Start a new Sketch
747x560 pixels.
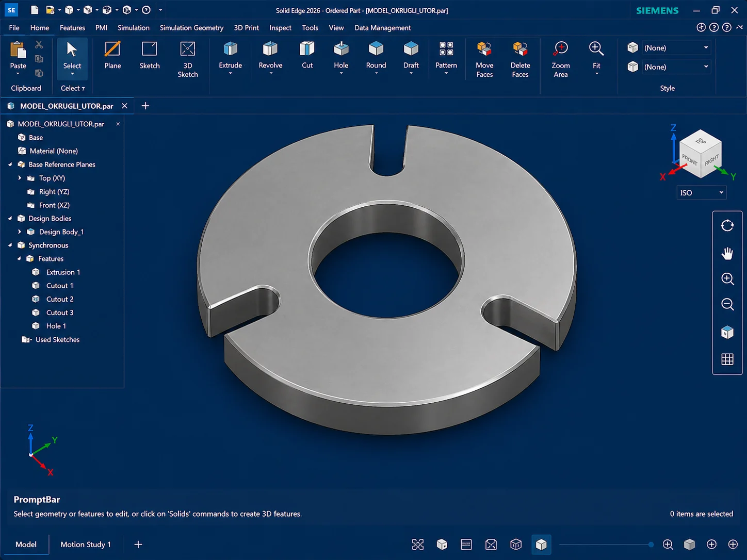click(150, 55)
